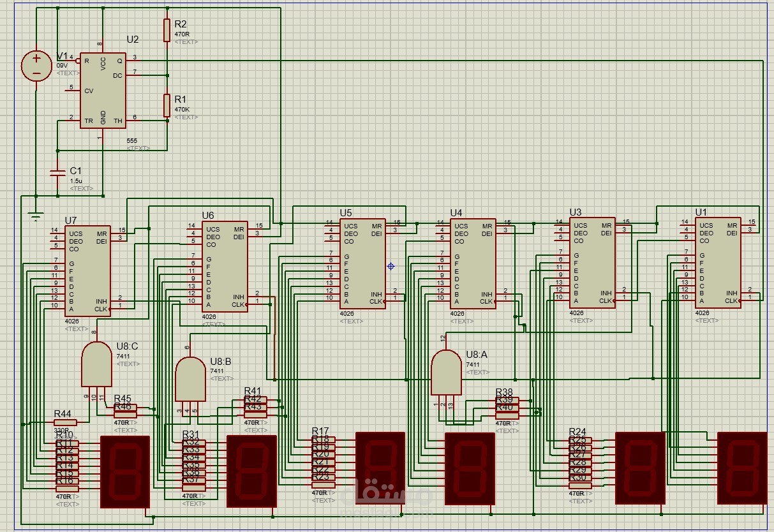Click the R37 resistor symbol
The height and width of the screenshot is (532, 774).
[194, 488]
